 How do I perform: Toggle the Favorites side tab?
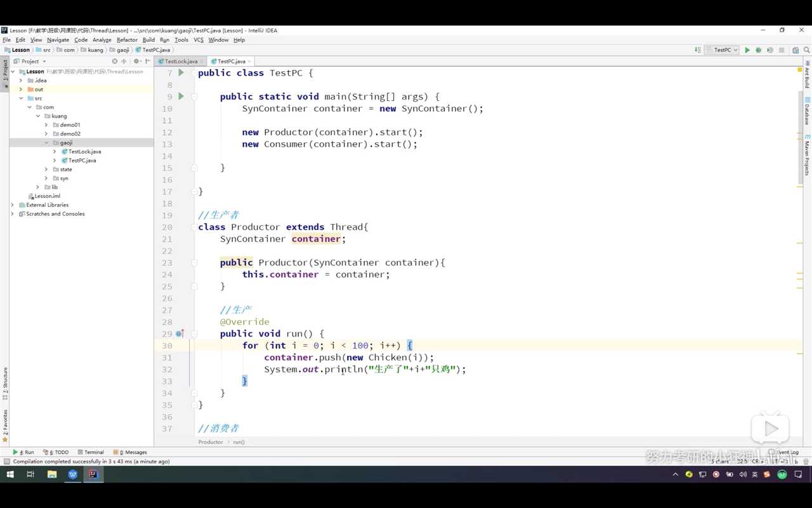(5, 425)
